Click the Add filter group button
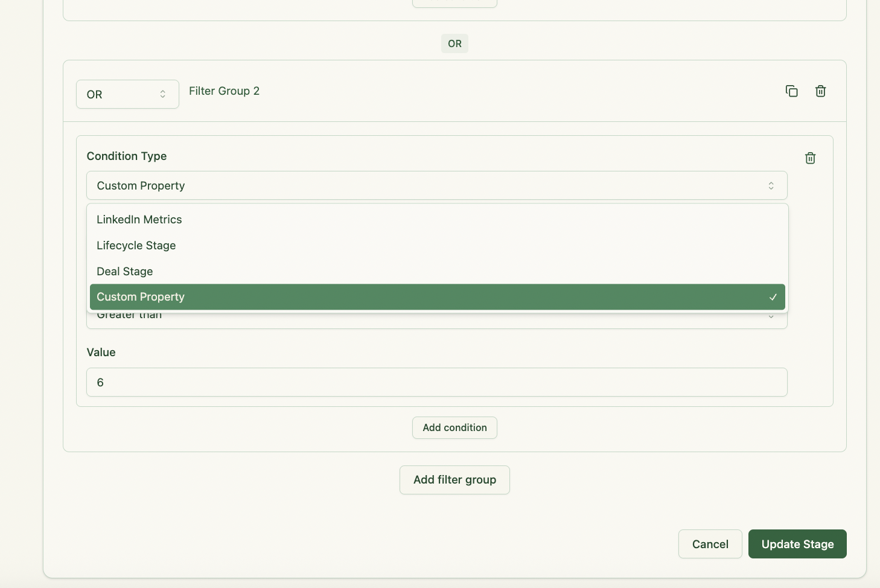This screenshot has height=588, width=880. point(454,480)
